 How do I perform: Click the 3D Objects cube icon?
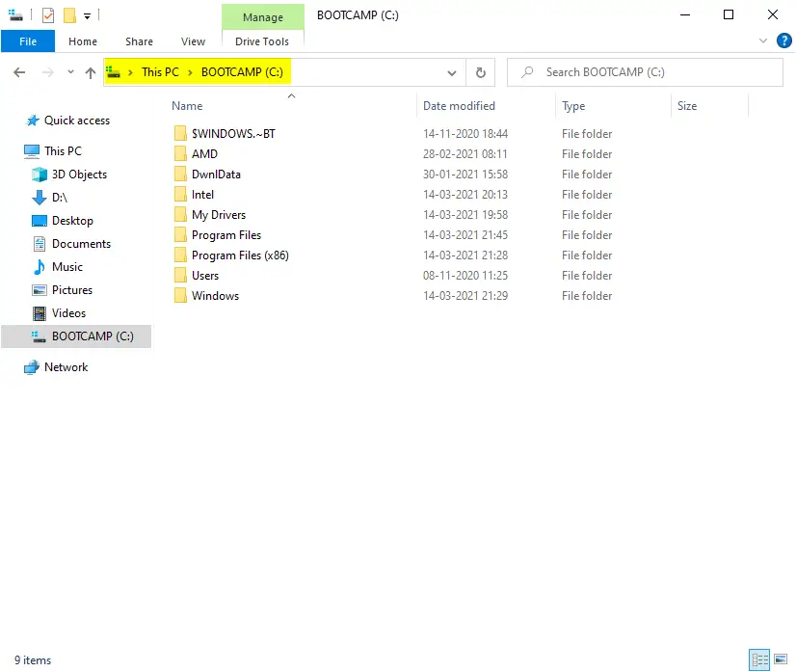[x=40, y=175]
